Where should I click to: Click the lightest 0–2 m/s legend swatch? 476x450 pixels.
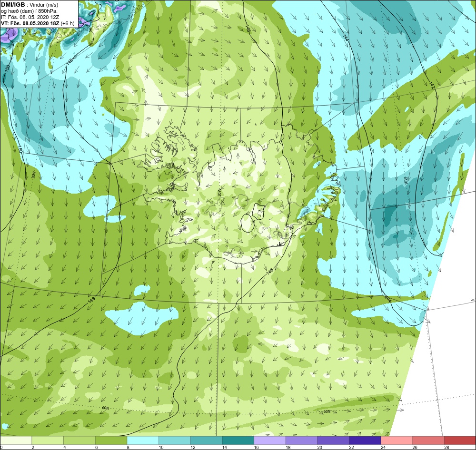pyautogui.click(x=16, y=440)
